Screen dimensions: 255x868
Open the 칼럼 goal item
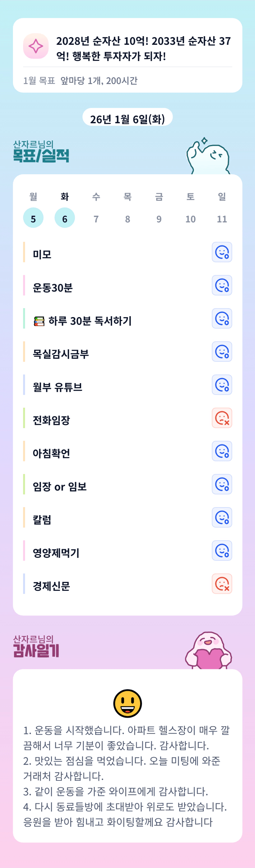[42, 519]
